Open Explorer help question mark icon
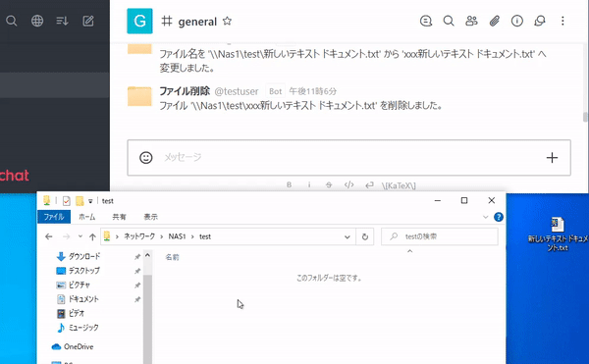Screen dimensions: 589x364 [x=499, y=217]
